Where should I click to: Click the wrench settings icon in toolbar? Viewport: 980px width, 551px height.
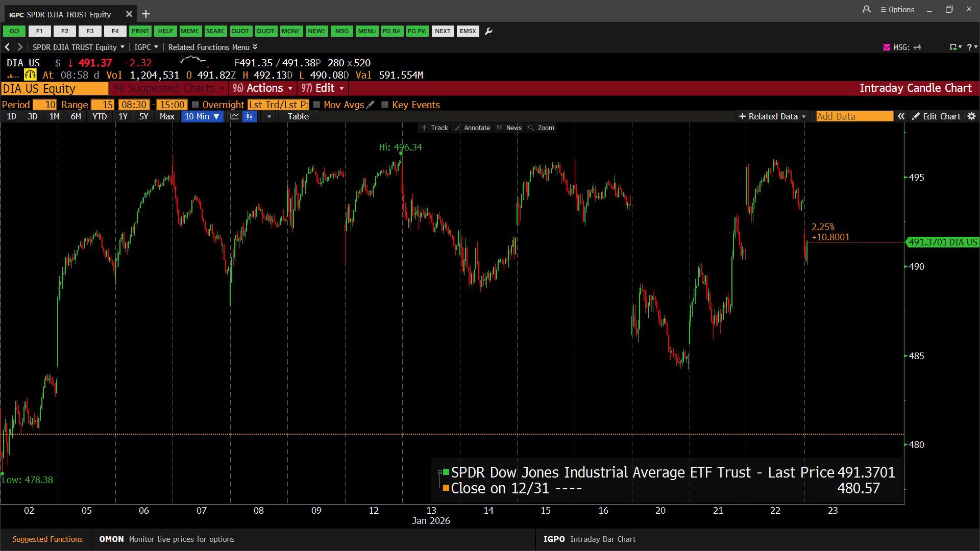pyautogui.click(x=488, y=31)
